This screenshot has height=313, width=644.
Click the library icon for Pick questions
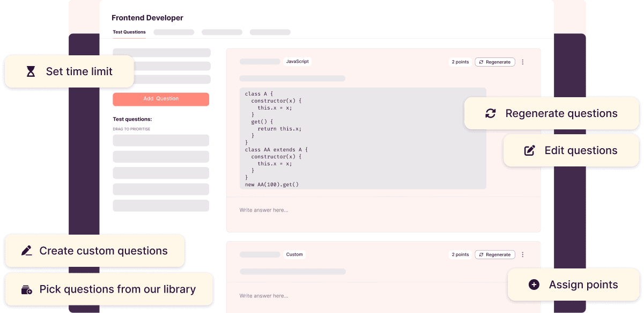click(27, 289)
